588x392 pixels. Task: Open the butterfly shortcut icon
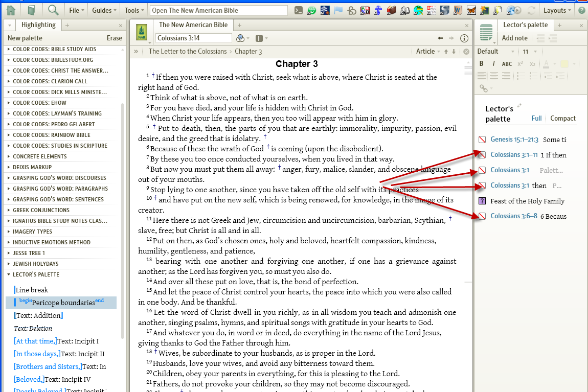[x=471, y=11]
